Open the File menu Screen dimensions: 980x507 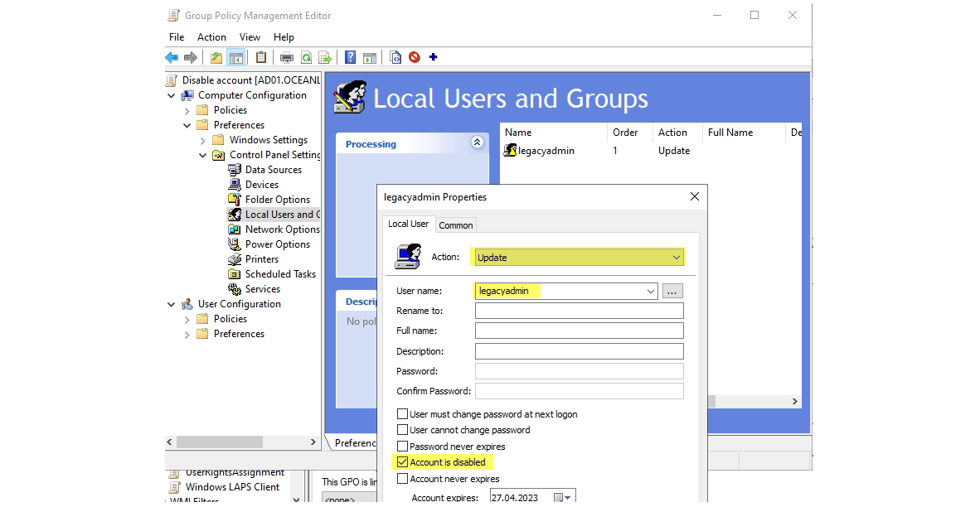click(177, 37)
